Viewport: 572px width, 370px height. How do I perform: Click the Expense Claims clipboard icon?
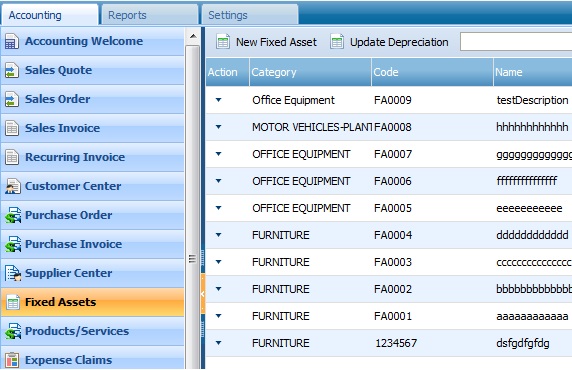[12, 360]
